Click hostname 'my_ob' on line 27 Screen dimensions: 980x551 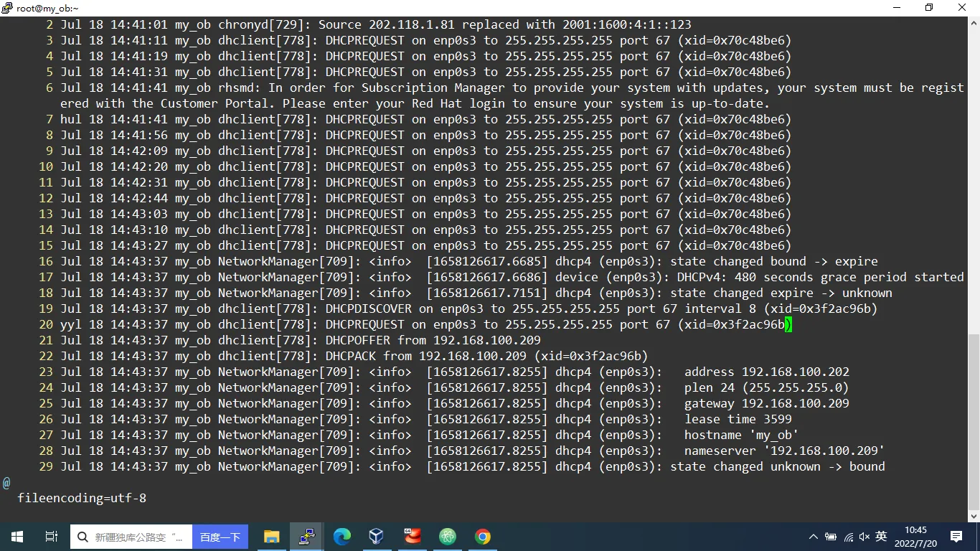(x=774, y=435)
